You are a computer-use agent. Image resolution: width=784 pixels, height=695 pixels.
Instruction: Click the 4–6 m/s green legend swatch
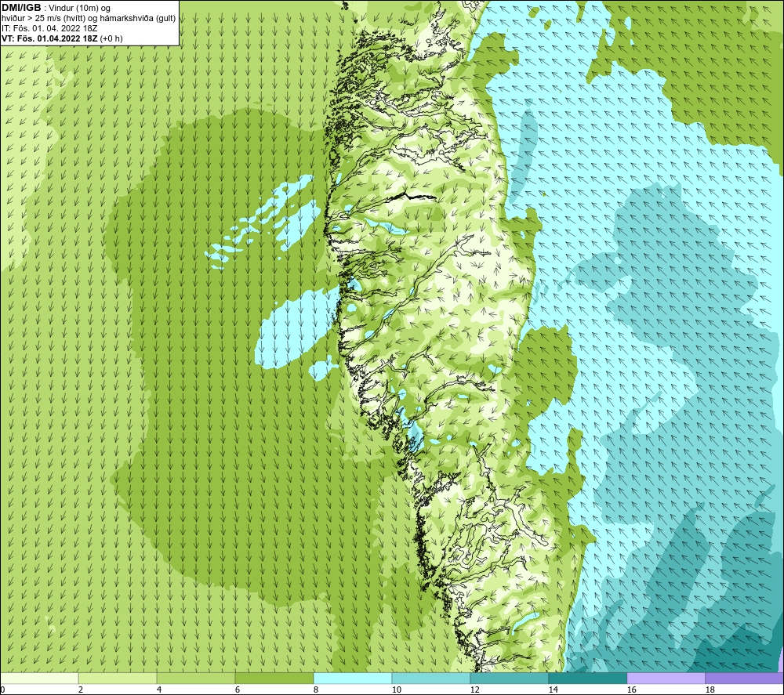[196, 678]
